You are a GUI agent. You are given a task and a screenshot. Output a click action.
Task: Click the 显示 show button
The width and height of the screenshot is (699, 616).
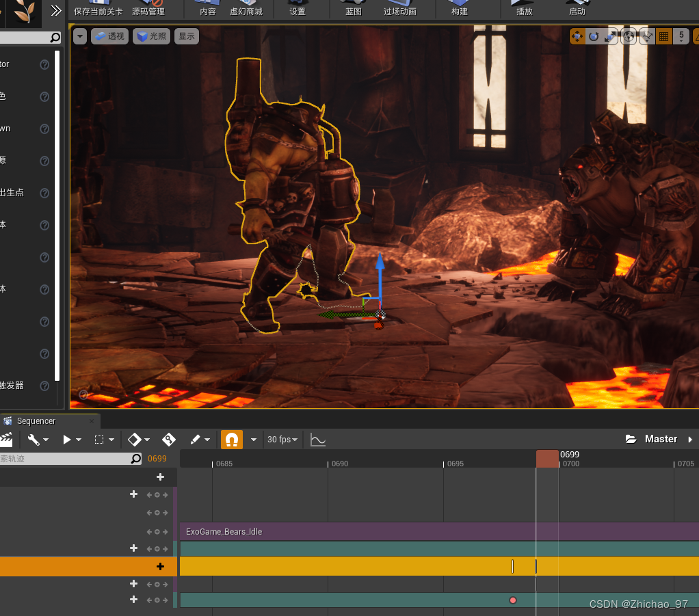pyautogui.click(x=187, y=36)
